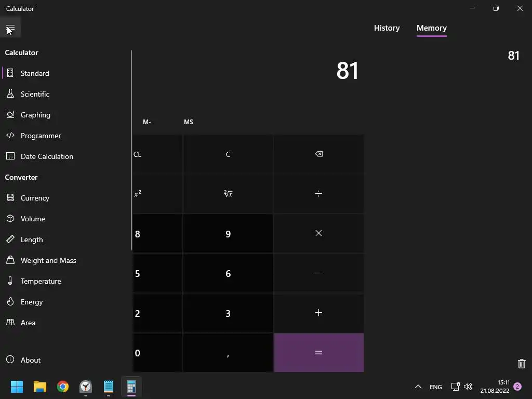This screenshot has width=532, height=399.
Task: Click digit 8 key
Action: pyautogui.click(x=157, y=233)
